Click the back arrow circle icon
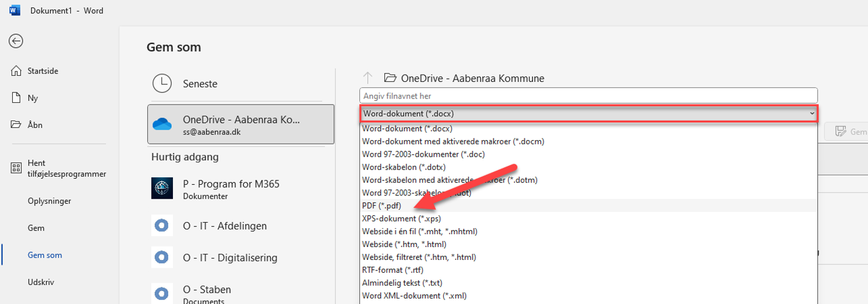 pyautogui.click(x=16, y=41)
